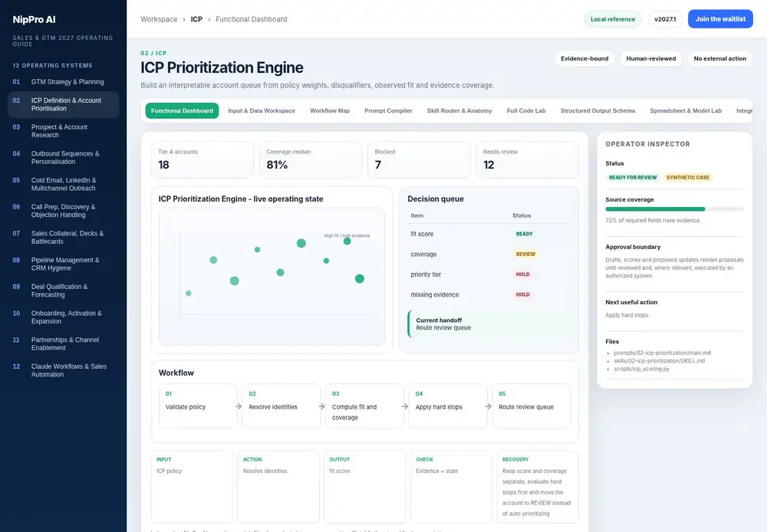The width and height of the screenshot is (767, 532).
Task: Click the READY FOR REVIEW status tag
Action: (633, 178)
